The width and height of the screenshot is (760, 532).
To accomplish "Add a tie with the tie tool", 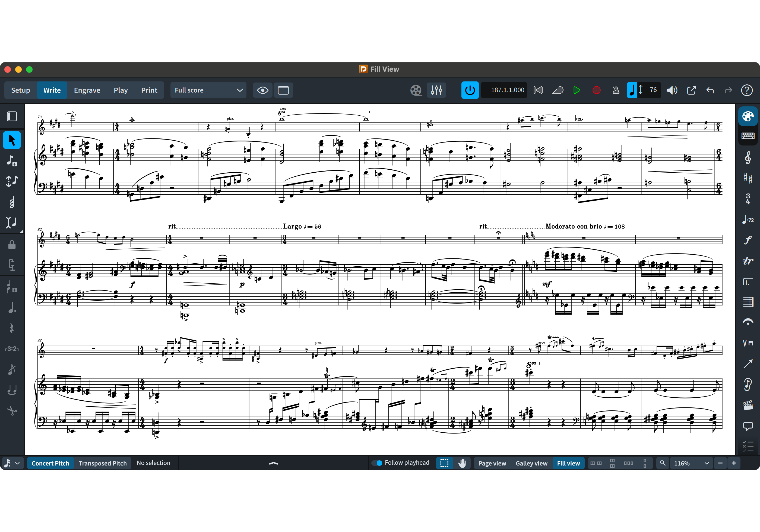I will pos(12,390).
